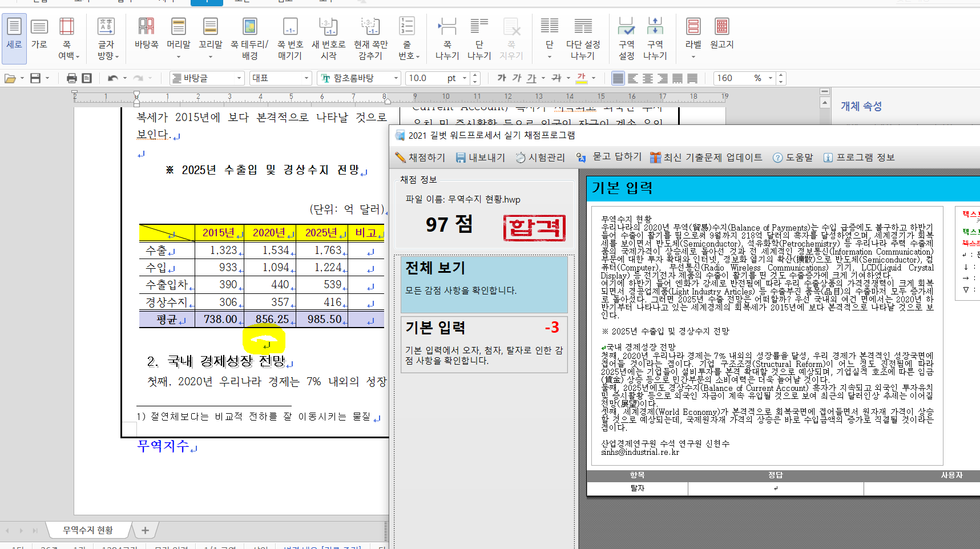980x549 pixels.
Task: Click the save disk icon
Action: pyautogui.click(x=35, y=78)
